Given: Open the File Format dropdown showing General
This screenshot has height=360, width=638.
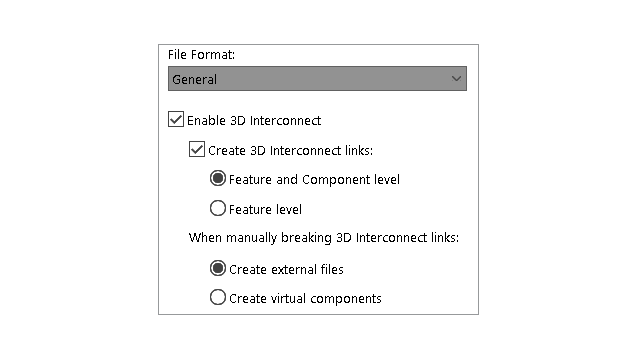Looking at the screenshot, I should coord(317,79).
